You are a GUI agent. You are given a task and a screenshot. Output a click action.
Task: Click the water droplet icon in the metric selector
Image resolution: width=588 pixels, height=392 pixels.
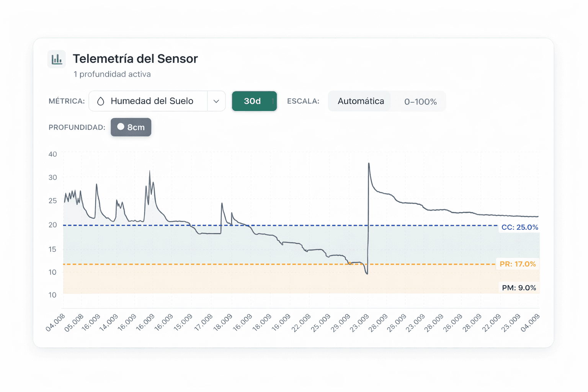101,101
